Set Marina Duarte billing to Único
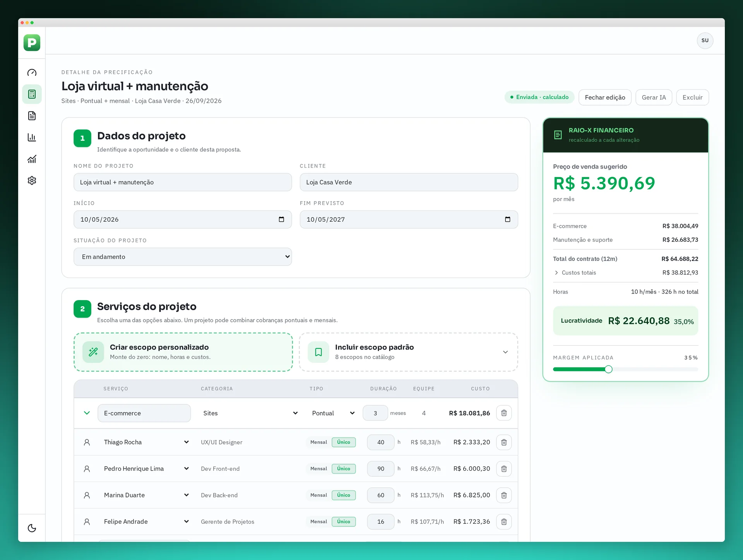This screenshot has width=743, height=560. pyautogui.click(x=344, y=495)
